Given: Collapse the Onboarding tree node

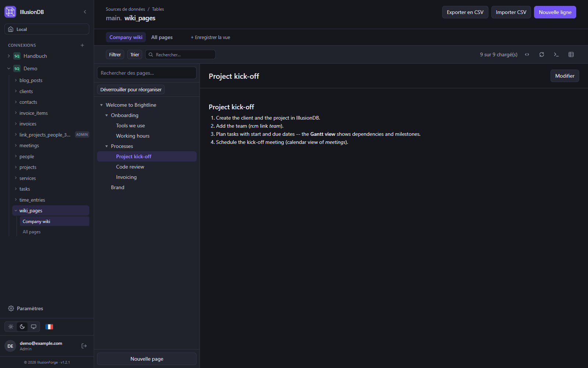Looking at the screenshot, I should pos(107,115).
